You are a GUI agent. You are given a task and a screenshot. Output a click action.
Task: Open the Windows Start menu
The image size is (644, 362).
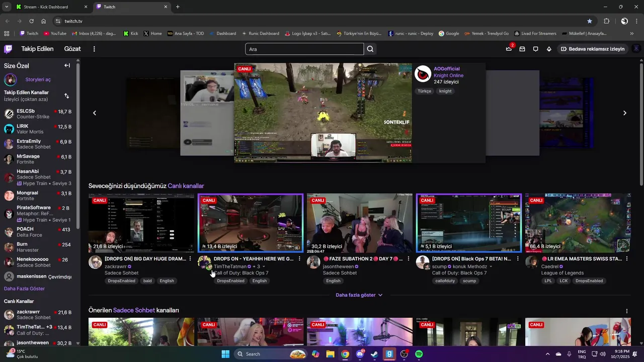225,354
